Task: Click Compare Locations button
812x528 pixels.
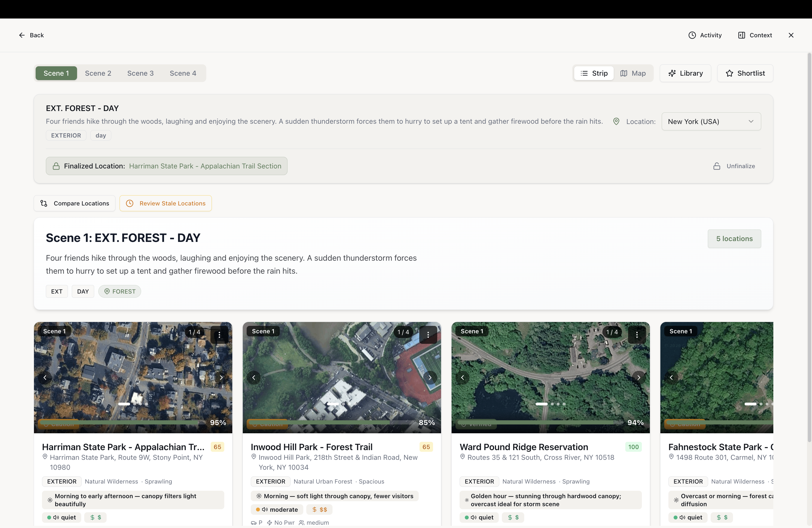Action: (75, 203)
